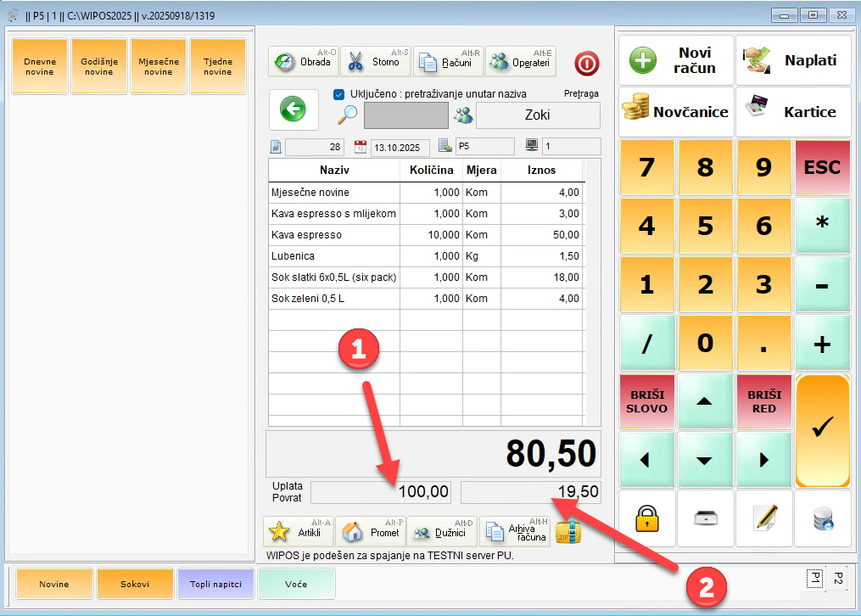Screen dimensions: 861x616
Task: Open the Storno function
Action: point(376,62)
